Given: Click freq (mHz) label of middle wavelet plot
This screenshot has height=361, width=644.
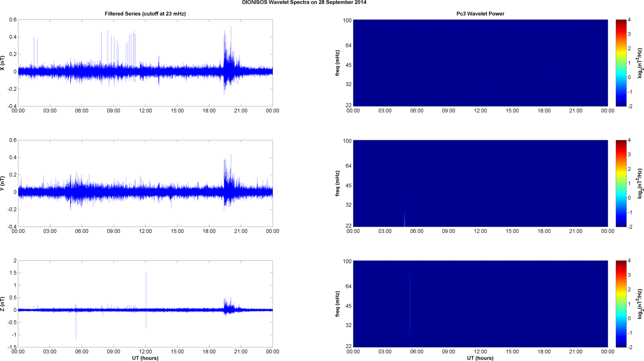Looking at the screenshot, I should coord(338,183).
